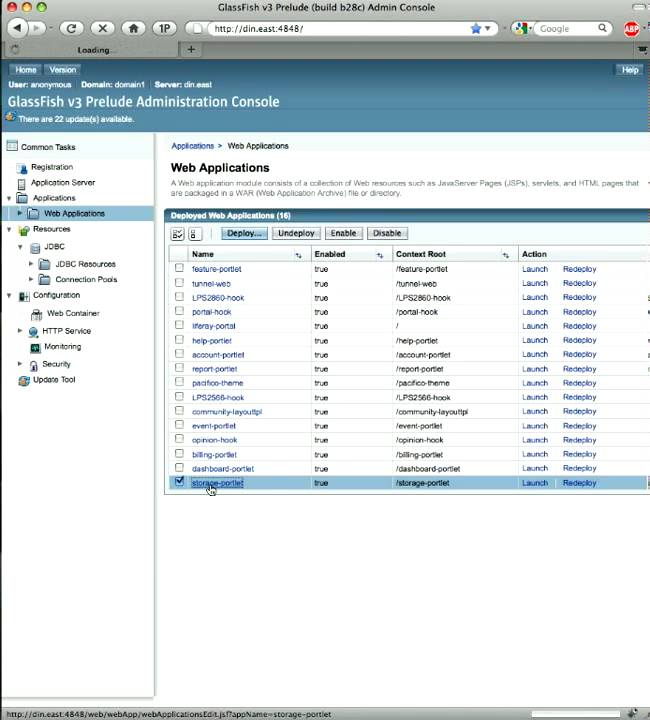Collapse the Configuration tree node
This screenshot has height=720, width=650.
pos(9,295)
